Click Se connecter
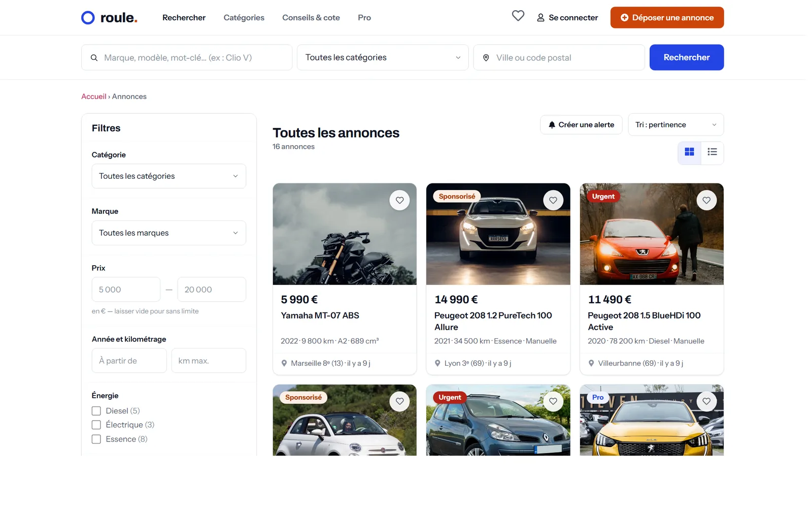This screenshot has height=508, width=812. coord(567,18)
